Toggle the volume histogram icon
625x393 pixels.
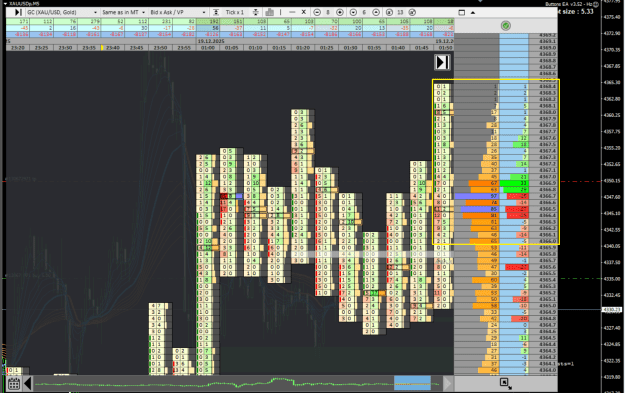pos(269,12)
